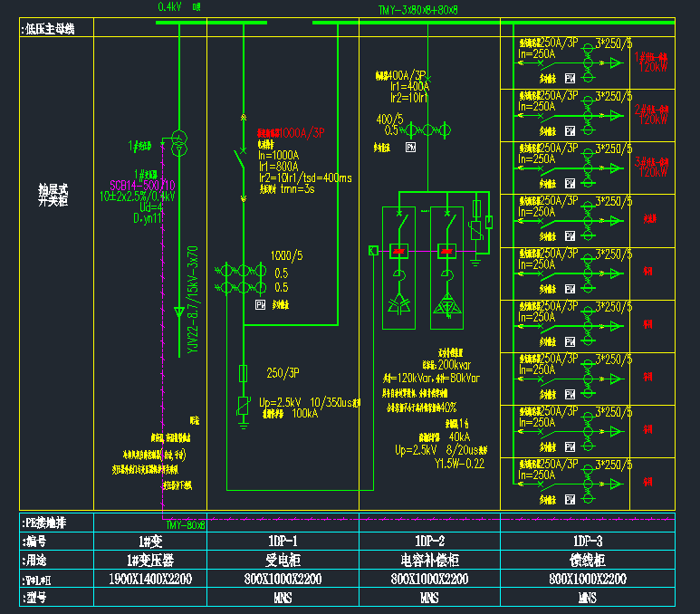Click the 1900X1400X2200 dimension cell

[150, 579]
